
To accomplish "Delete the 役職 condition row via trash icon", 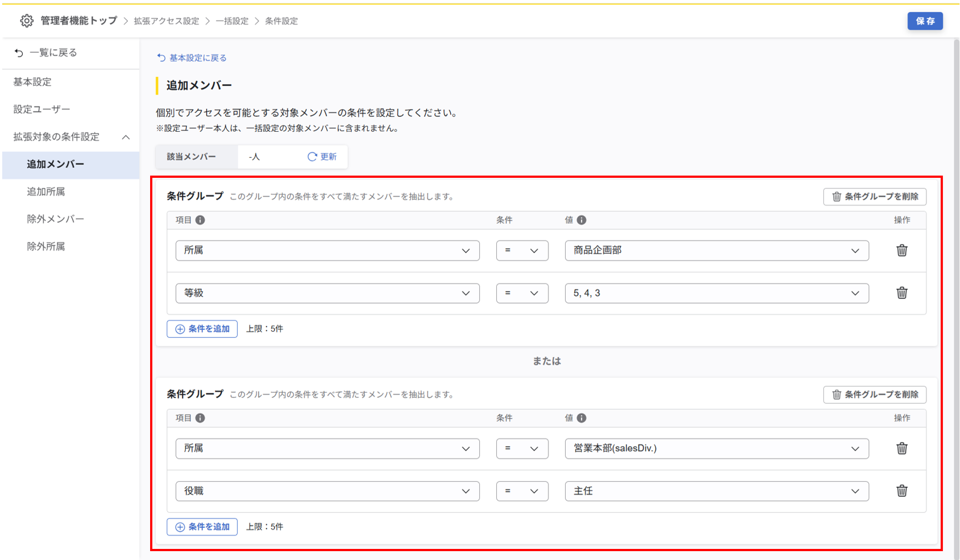I will point(901,491).
